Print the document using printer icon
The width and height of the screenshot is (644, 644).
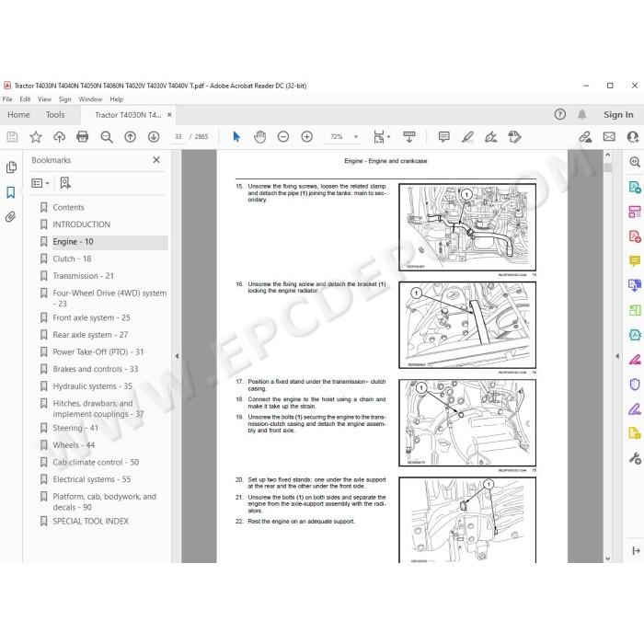point(83,137)
